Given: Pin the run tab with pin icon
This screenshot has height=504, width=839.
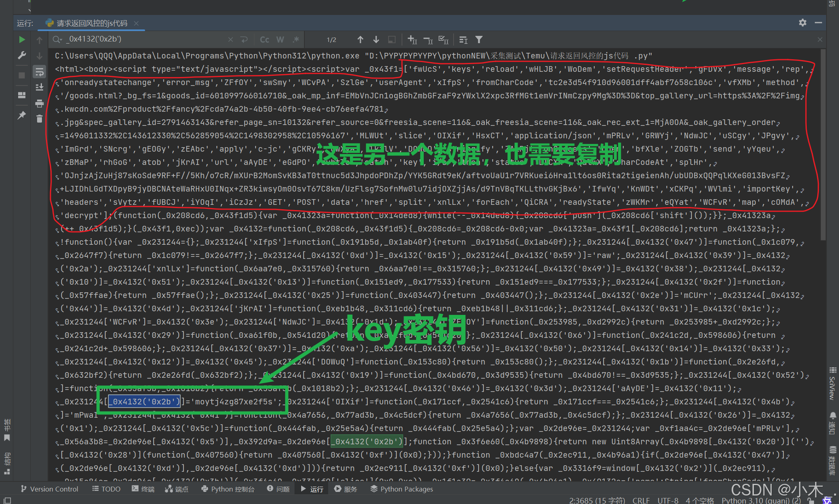Looking at the screenshot, I should 22,115.
